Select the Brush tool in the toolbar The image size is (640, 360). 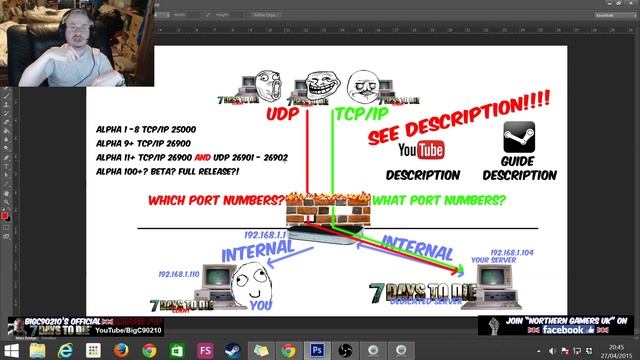pyautogui.click(x=7, y=96)
